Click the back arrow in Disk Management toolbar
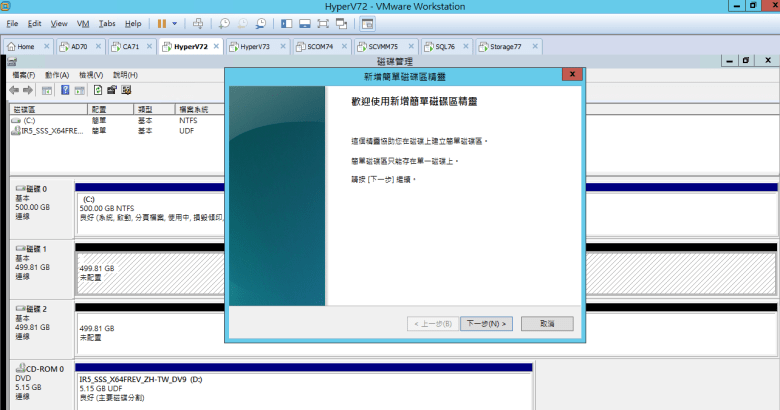Viewport: 780px width, 410px height. (15, 90)
